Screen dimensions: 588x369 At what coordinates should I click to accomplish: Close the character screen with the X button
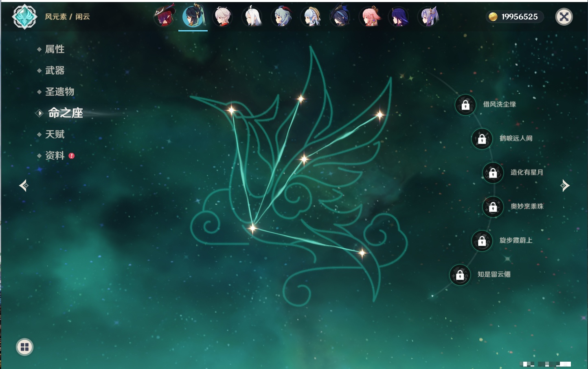pos(564,17)
